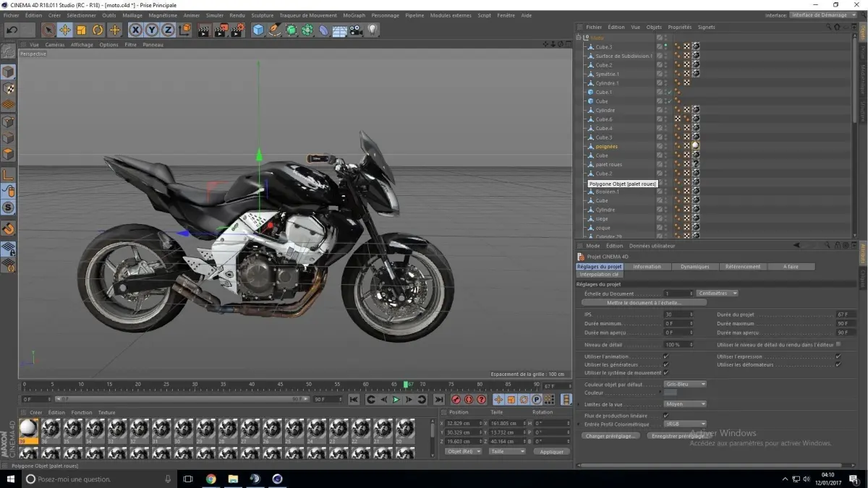
Task: Select the Rotate tool in top toolbar
Action: tap(98, 30)
